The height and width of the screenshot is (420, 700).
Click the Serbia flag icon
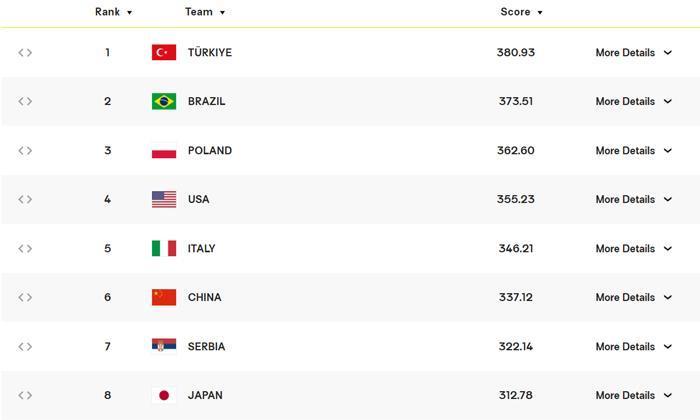click(164, 346)
